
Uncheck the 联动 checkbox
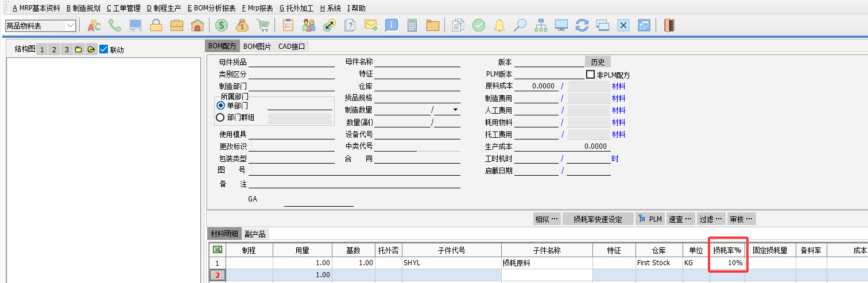(x=104, y=49)
